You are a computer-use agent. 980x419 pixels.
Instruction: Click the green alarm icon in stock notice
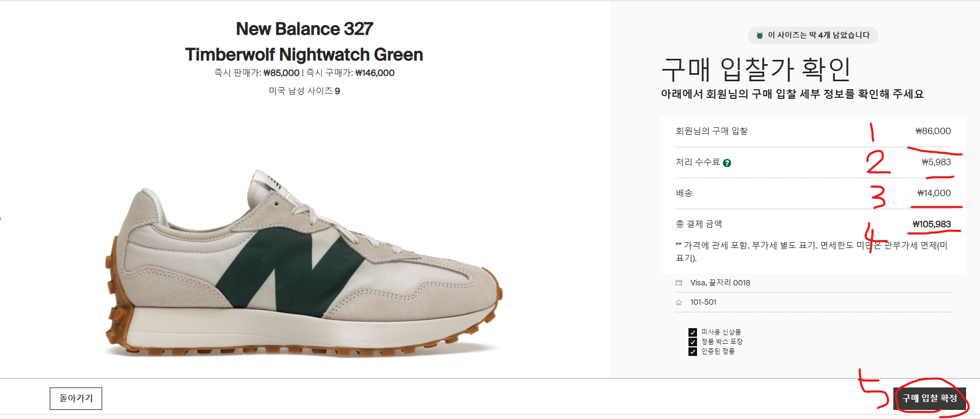(x=760, y=35)
